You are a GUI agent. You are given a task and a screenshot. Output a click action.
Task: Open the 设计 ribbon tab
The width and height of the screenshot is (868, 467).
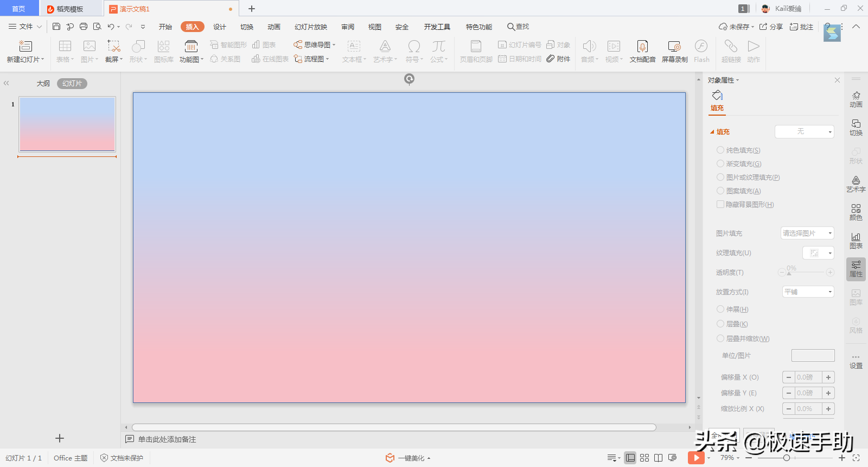220,27
